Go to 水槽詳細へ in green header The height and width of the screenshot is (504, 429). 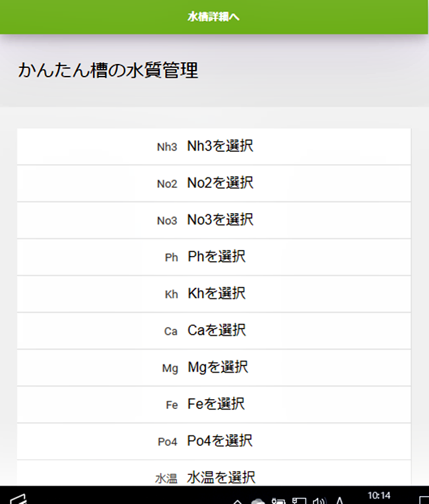point(214,16)
